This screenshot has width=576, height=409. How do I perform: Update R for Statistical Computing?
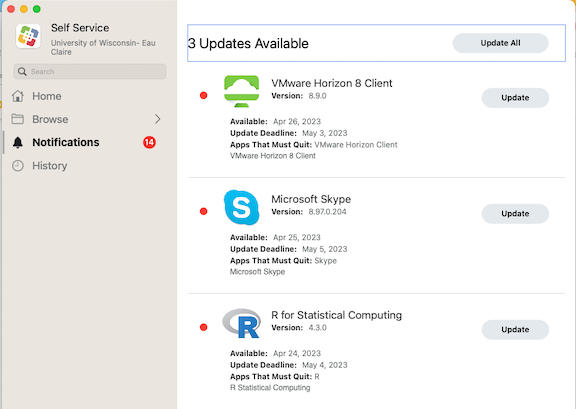click(515, 330)
